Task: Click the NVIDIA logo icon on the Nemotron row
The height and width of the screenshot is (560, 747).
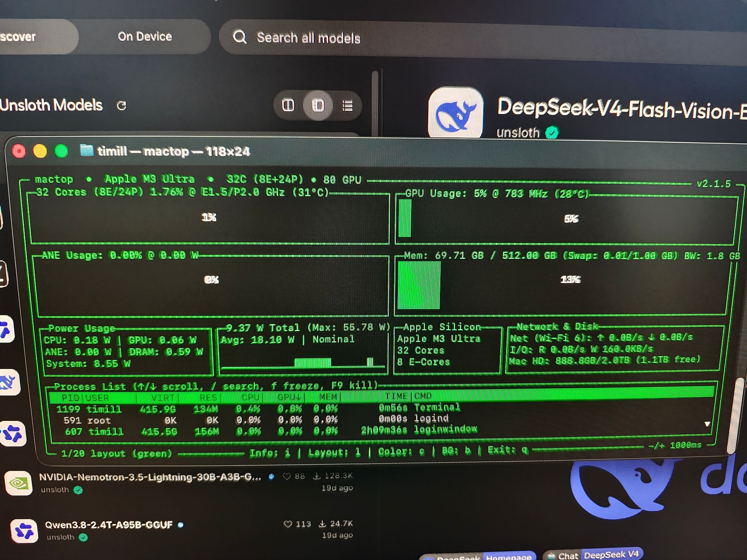Action: (18, 483)
